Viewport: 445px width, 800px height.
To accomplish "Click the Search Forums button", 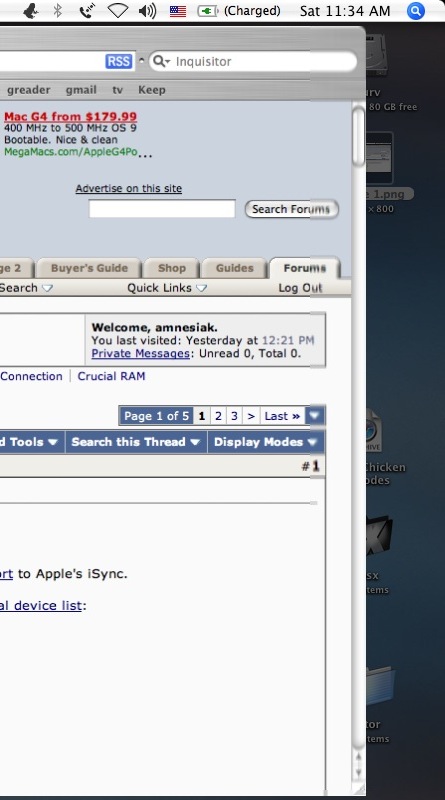I will click(x=291, y=209).
